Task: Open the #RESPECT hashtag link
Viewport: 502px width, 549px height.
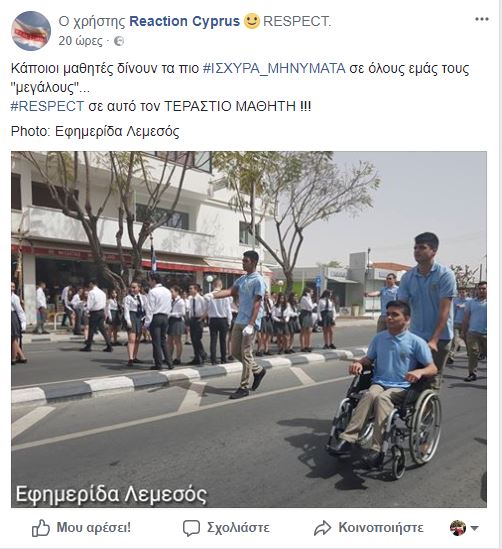Action: [47, 106]
